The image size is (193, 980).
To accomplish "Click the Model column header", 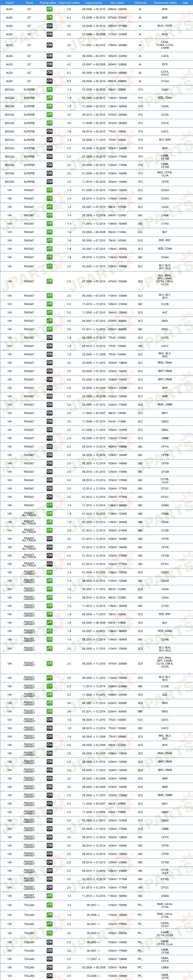I will coord(29,3).
